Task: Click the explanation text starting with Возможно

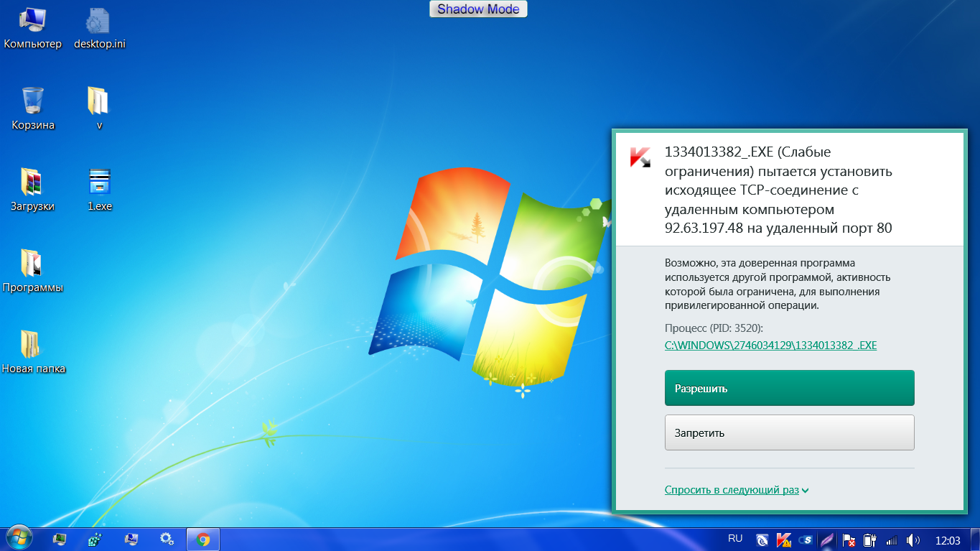Action: [778, 284]
